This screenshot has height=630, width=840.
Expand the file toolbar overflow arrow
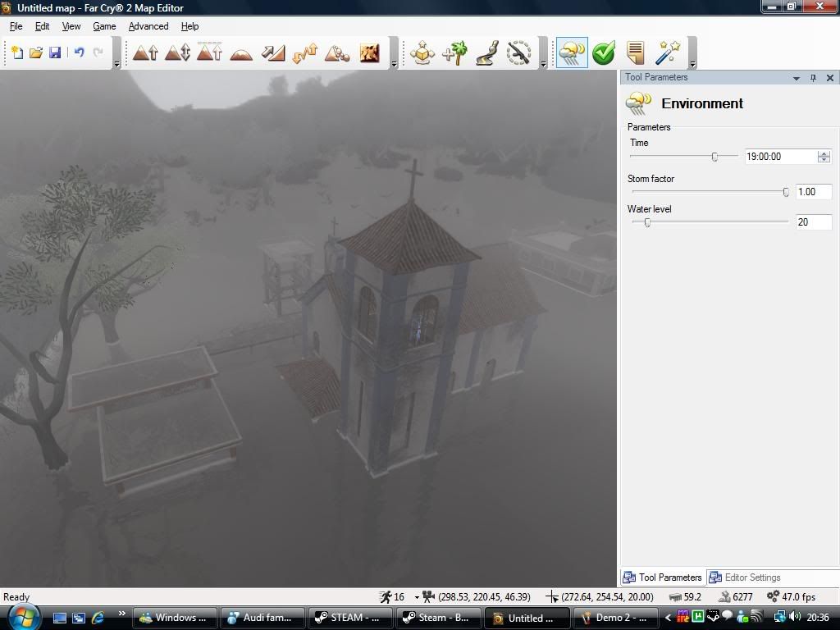pyautogui.click(x=116, y=64)
